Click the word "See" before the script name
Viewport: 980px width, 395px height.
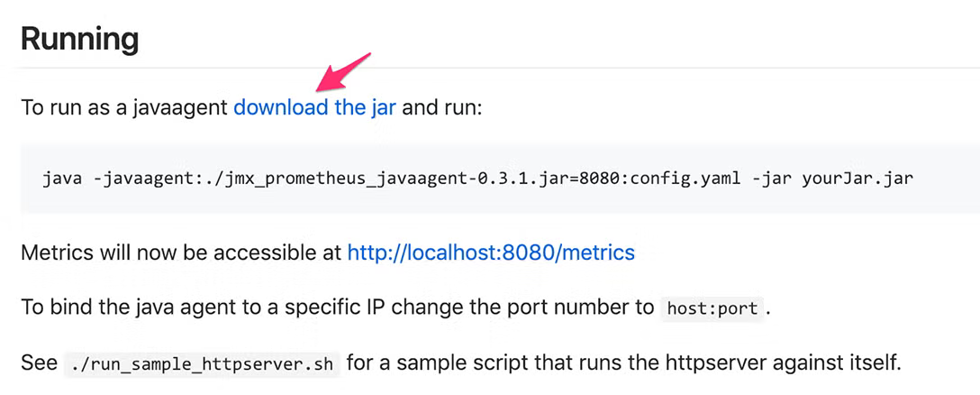39,363
